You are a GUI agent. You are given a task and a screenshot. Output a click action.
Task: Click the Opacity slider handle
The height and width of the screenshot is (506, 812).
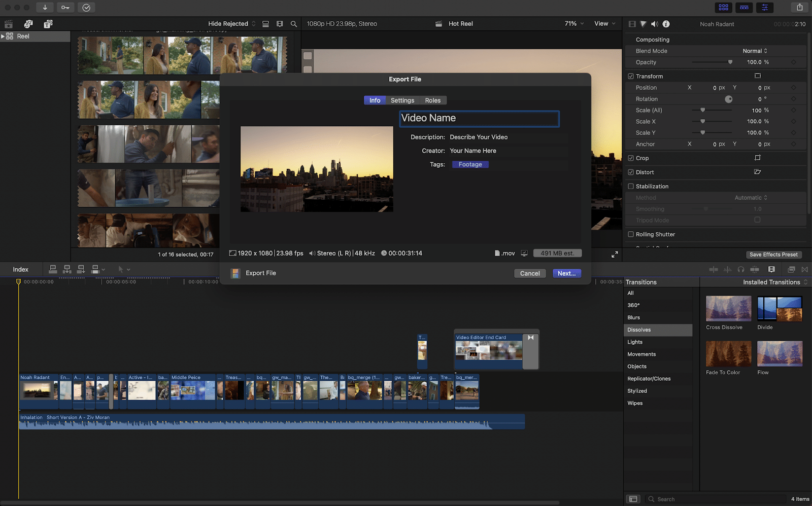point(730,62)
